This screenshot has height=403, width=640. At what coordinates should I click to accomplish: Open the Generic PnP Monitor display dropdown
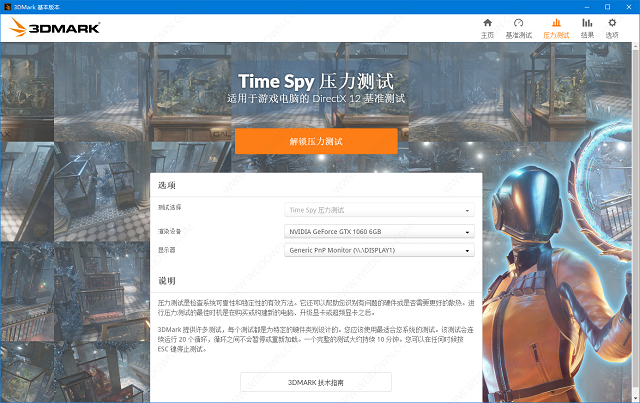(379, 250)
